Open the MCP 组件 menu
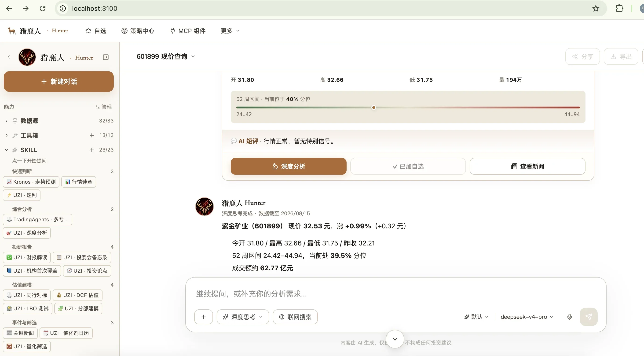 [188, 31]
